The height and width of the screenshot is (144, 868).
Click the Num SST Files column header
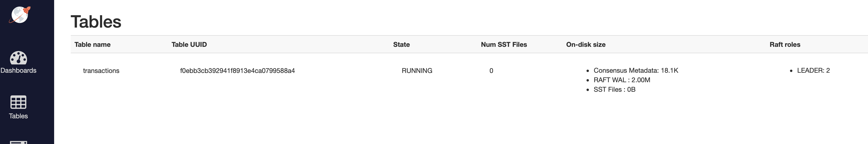coord(504,44)
